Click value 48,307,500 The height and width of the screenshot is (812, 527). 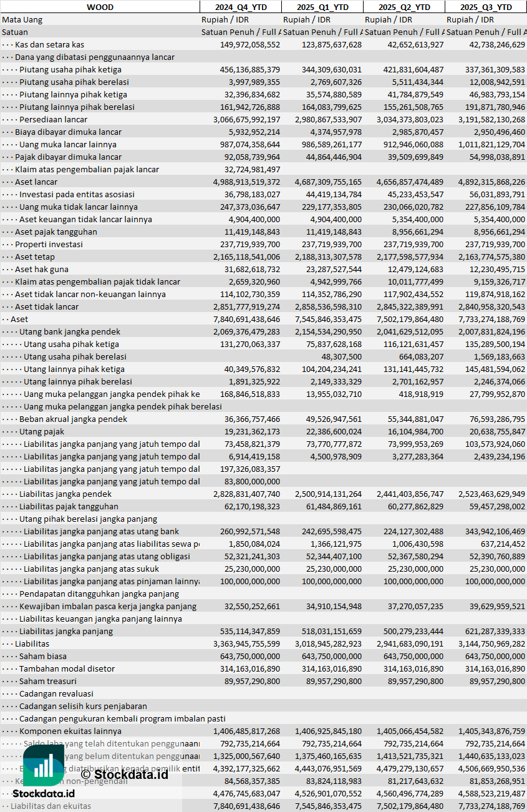click(x=342, y=356)
